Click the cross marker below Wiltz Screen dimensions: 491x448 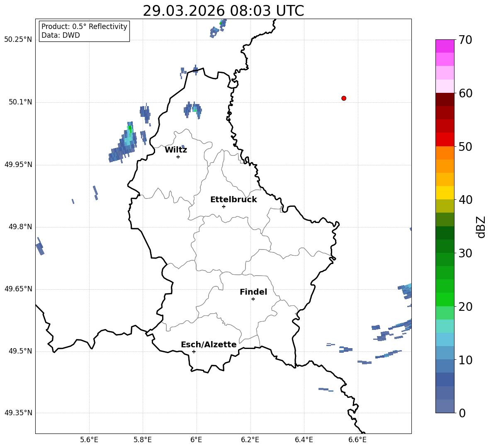coord(178,157)
